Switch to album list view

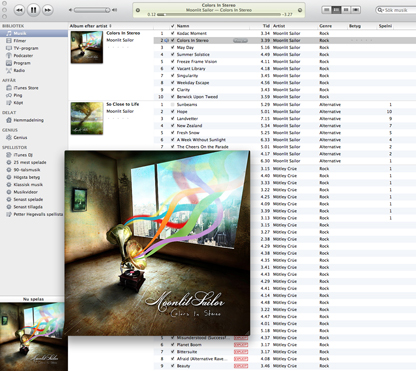pos(336,10)
